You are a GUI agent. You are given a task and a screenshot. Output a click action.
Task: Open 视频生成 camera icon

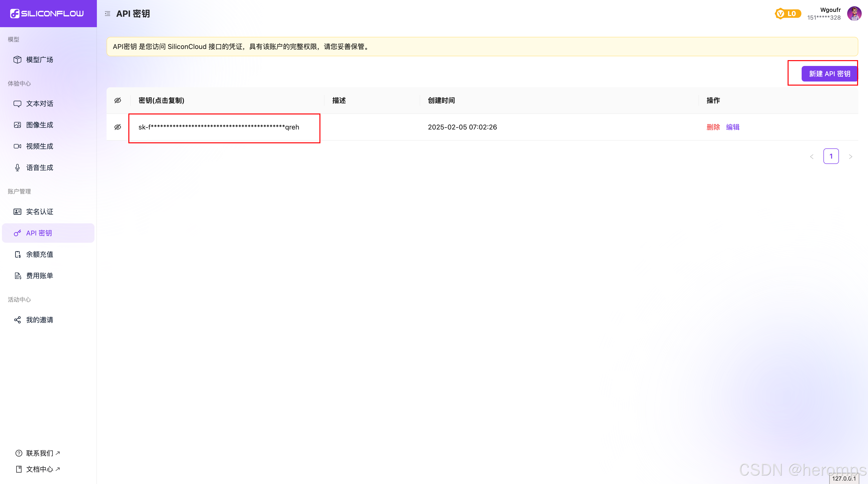[x=17, y=146]
